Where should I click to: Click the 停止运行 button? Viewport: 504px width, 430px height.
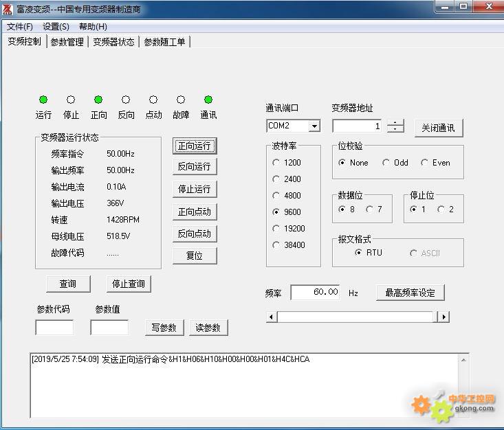195,189
